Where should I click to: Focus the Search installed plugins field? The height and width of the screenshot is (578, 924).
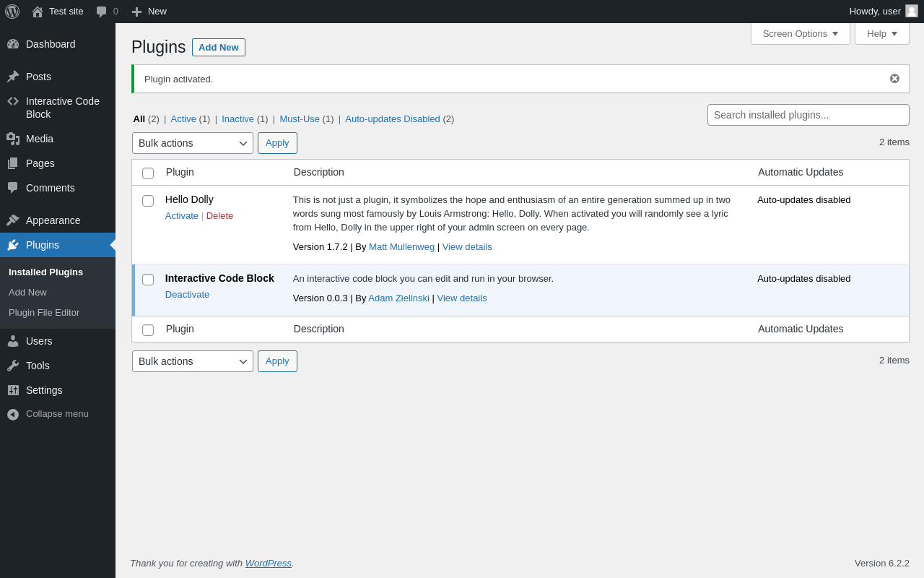click(x=808, y=115)
